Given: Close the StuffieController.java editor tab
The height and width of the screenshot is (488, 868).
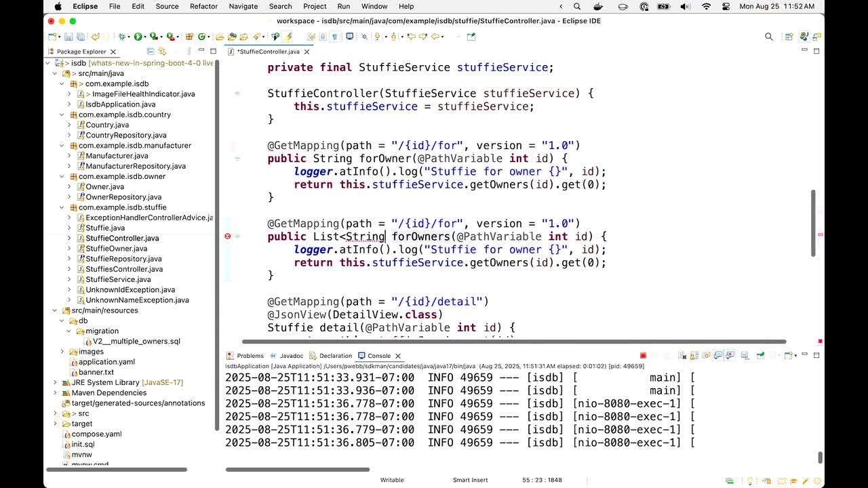Looking at the screenshot, I should tap(307, 52).
